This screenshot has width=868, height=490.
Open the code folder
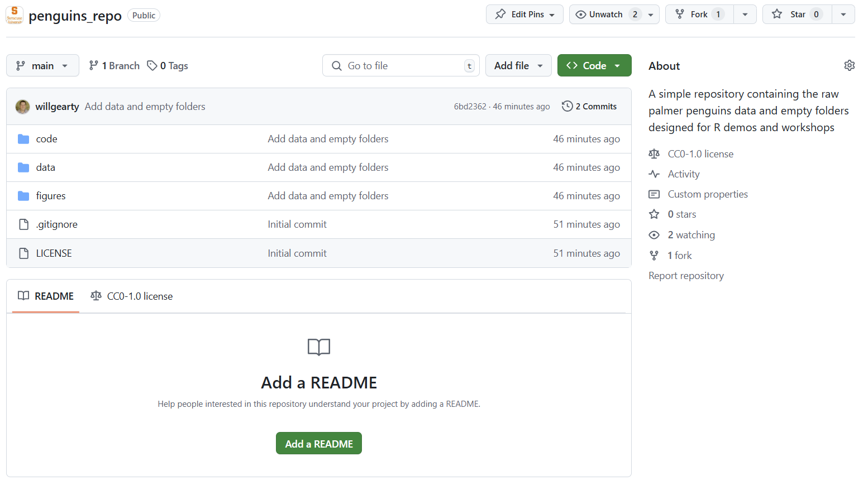click(x=46, y=139)
